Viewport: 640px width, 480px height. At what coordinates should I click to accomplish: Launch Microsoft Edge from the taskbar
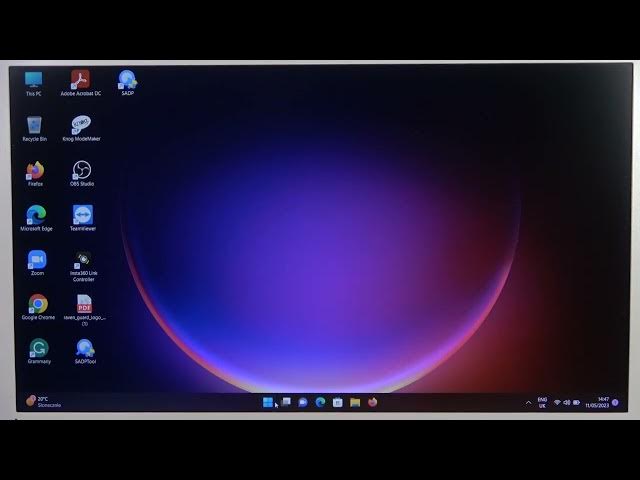click(x=320, y=402)
